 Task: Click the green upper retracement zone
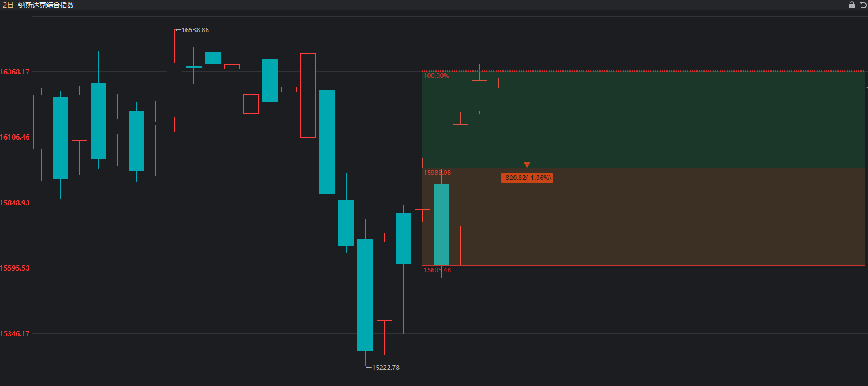[x=693, y=121]
